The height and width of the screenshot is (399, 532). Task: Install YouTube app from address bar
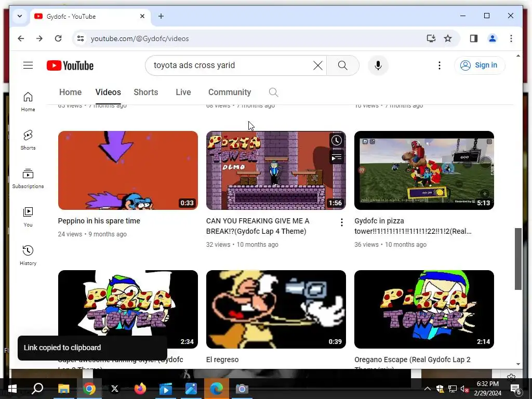431,38
